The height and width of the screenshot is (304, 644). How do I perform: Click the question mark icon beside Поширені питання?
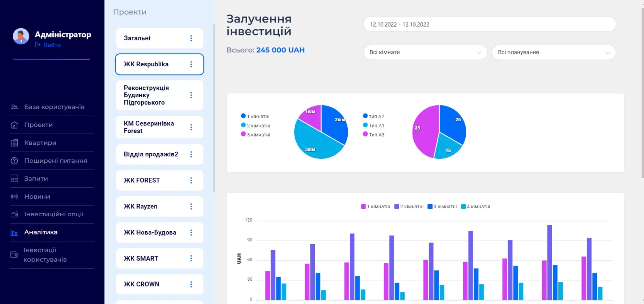pos(14,161)
